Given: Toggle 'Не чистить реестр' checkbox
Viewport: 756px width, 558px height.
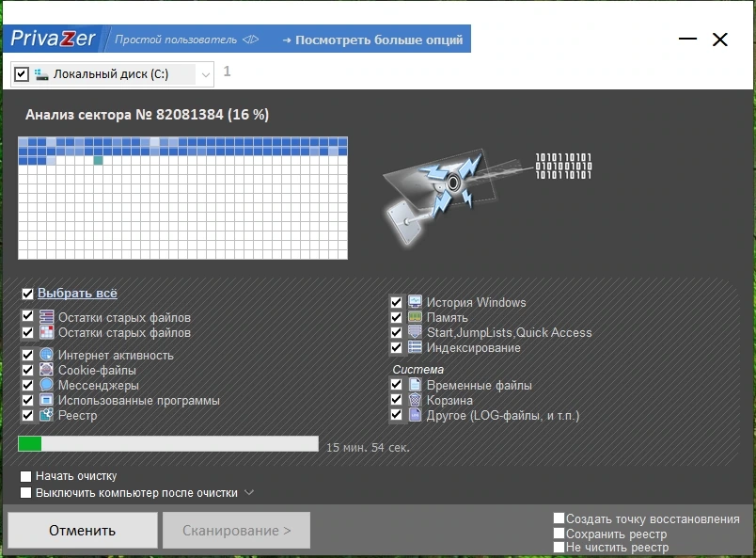Looking at the screenshot, I should pyautogui.click(x=559, y=547).
